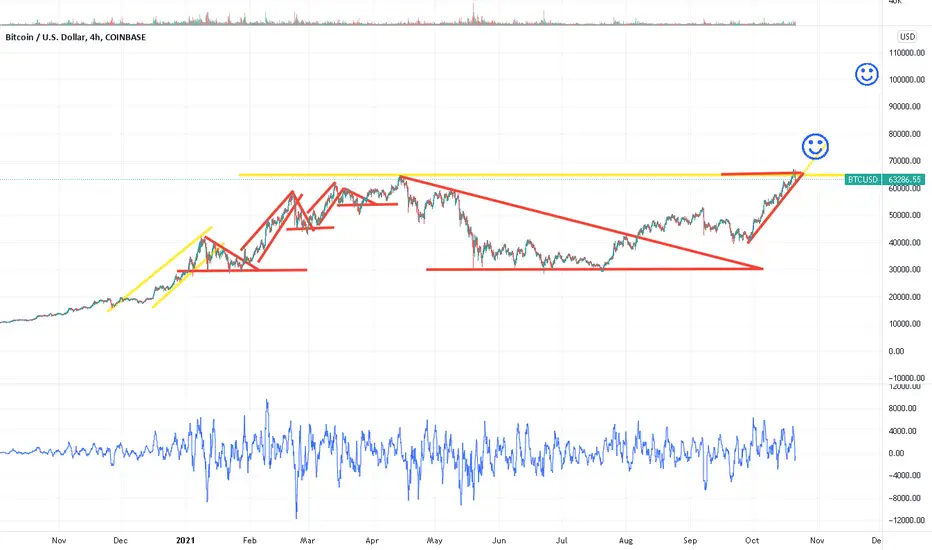Select the red 30000 support line under June-July
The width and height of the screenshot is (932, 550).
pyautogui.click(x=594, y=269)
